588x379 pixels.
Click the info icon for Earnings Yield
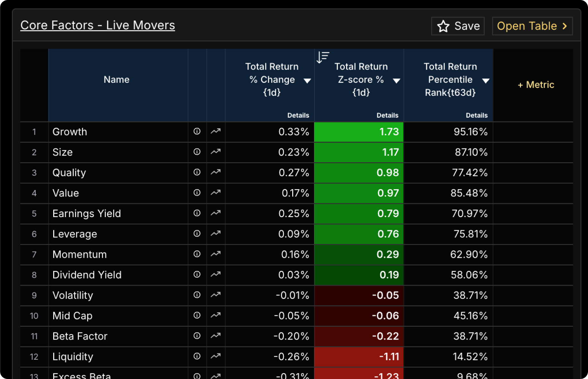point(197,213)
